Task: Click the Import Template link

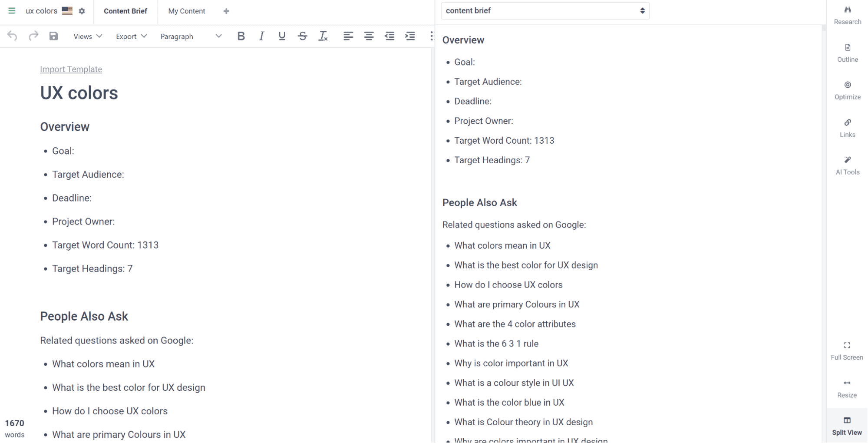Action: click(x=71, y=69)
